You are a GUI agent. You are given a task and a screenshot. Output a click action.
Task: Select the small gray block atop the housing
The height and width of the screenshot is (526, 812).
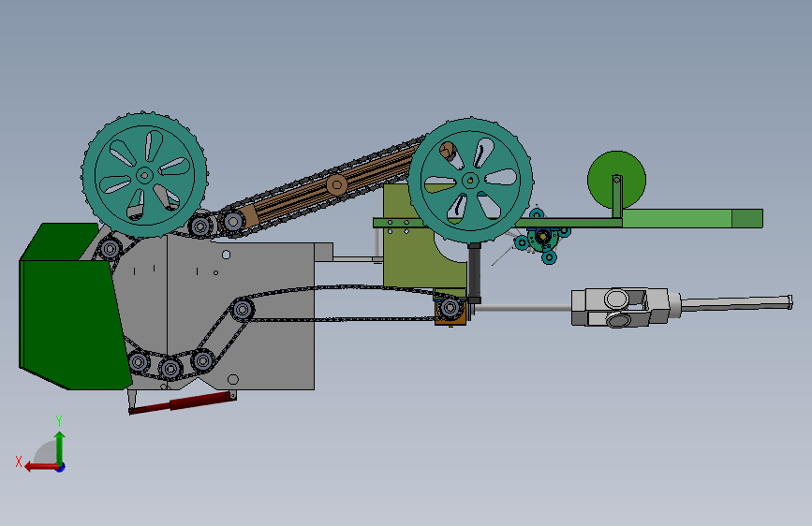(323, 252)
